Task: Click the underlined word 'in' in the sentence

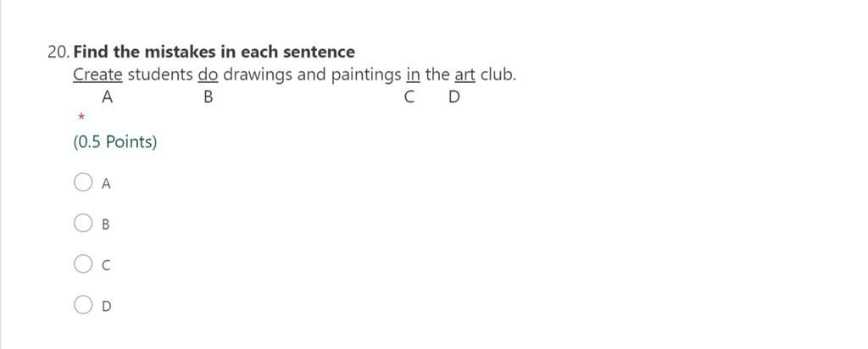Action: (413, 75)
